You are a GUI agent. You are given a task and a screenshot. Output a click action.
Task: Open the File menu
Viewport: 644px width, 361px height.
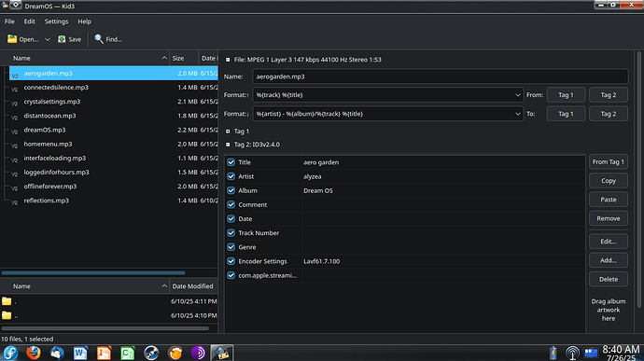click(x=9, y=21)
